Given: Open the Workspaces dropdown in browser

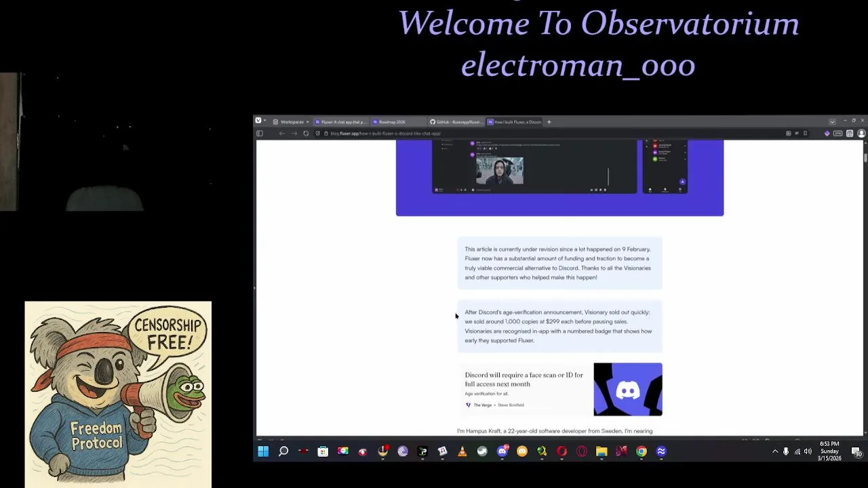Looking at the screenshot, I should pos(292,122).
